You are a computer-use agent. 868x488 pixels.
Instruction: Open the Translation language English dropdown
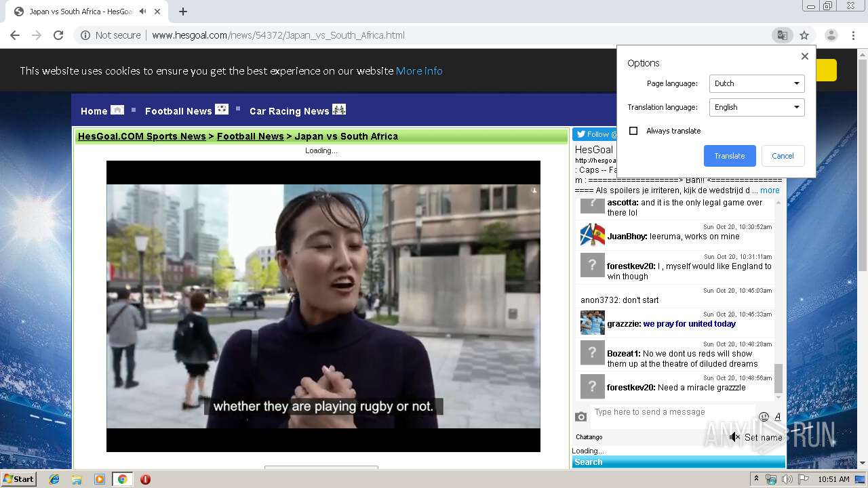pyautogui.click(x=757, y=107)
